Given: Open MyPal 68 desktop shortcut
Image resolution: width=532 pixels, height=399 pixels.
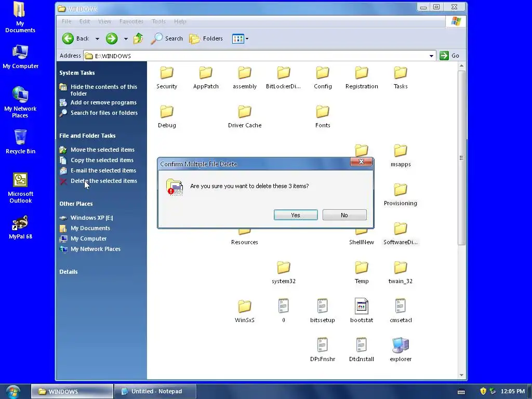Looking at the screenshot, I should pos(20,228).
